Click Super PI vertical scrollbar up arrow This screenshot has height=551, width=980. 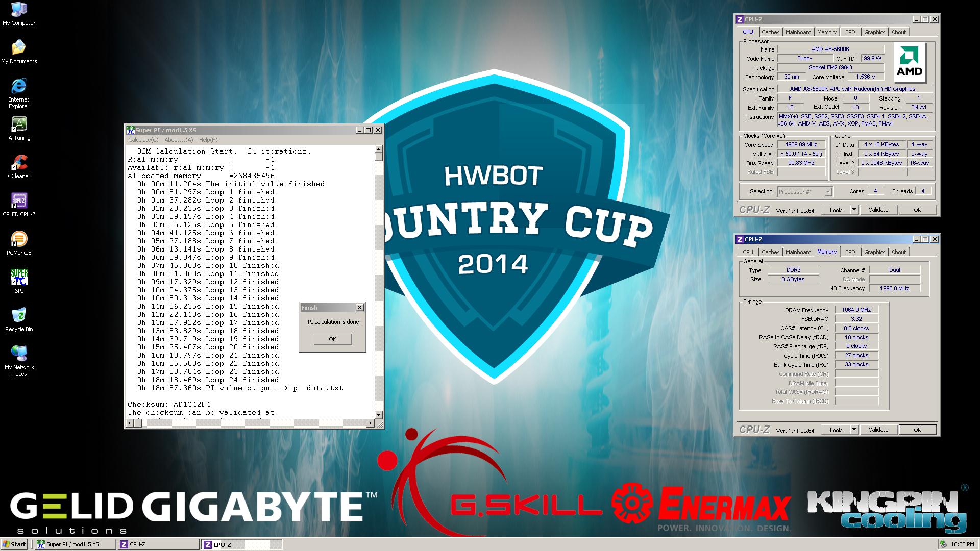[379, 149]
